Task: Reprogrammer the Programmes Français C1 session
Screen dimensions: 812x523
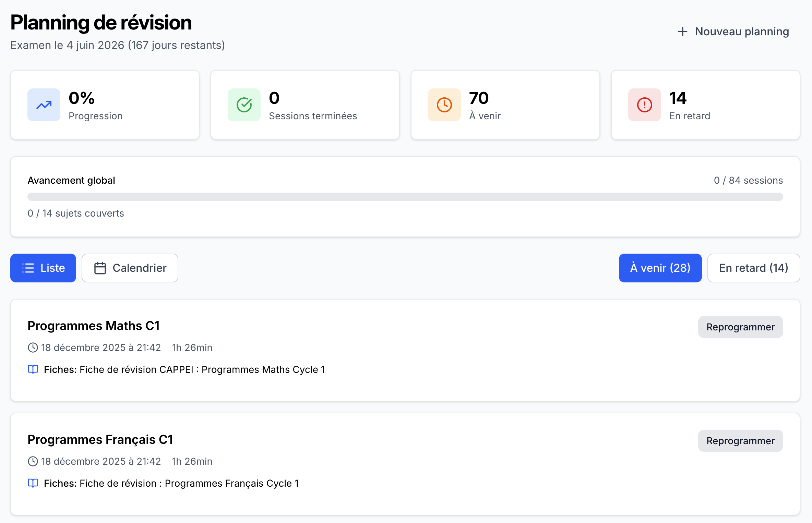Action: tap(740, 441)
